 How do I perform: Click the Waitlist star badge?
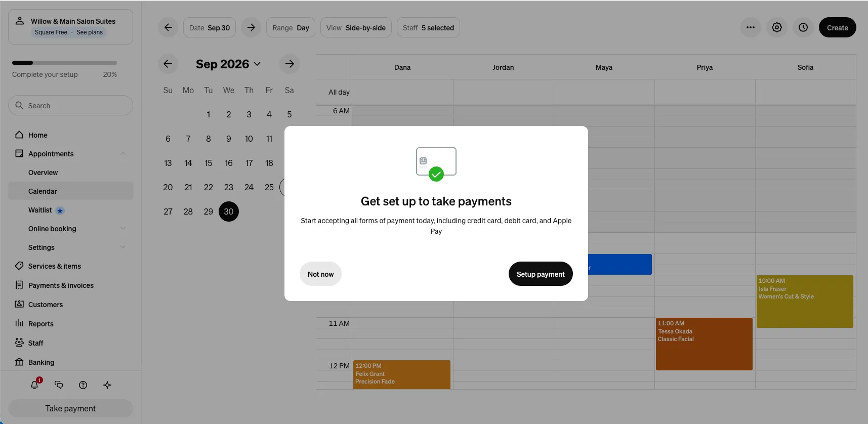tap(60, 210)
